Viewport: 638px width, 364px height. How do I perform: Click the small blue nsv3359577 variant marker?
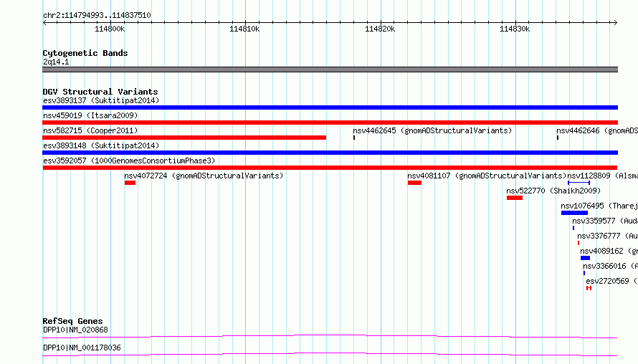pos(573,228)
